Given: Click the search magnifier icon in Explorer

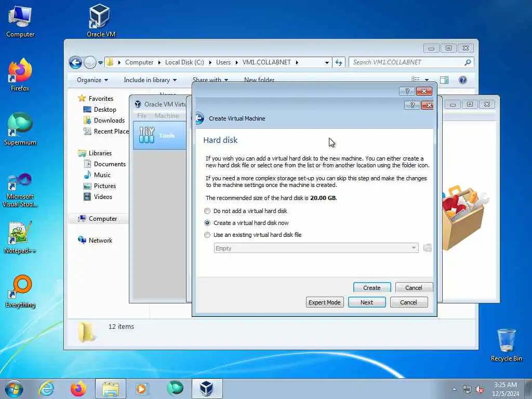Looking at the screenshot, I should [x=468, y=62].
